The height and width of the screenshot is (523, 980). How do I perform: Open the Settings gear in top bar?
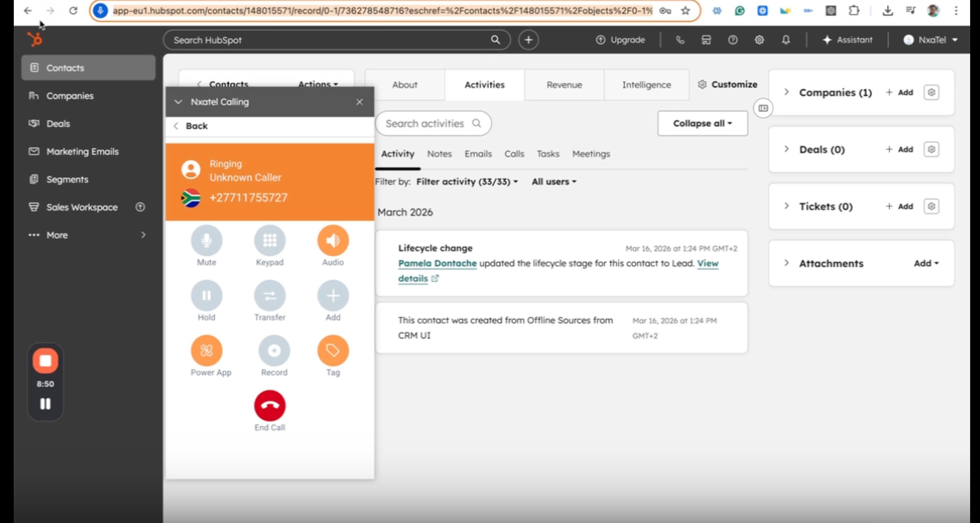(759, 39)
